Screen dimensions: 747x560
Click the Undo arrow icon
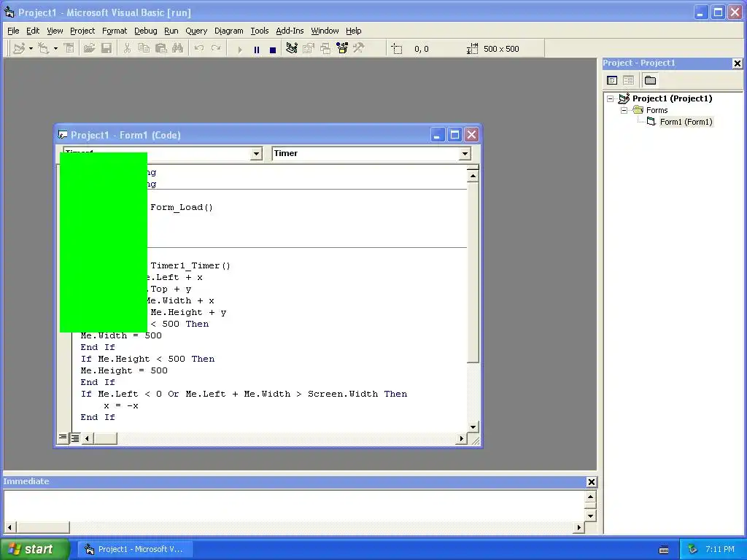[199, 49]
